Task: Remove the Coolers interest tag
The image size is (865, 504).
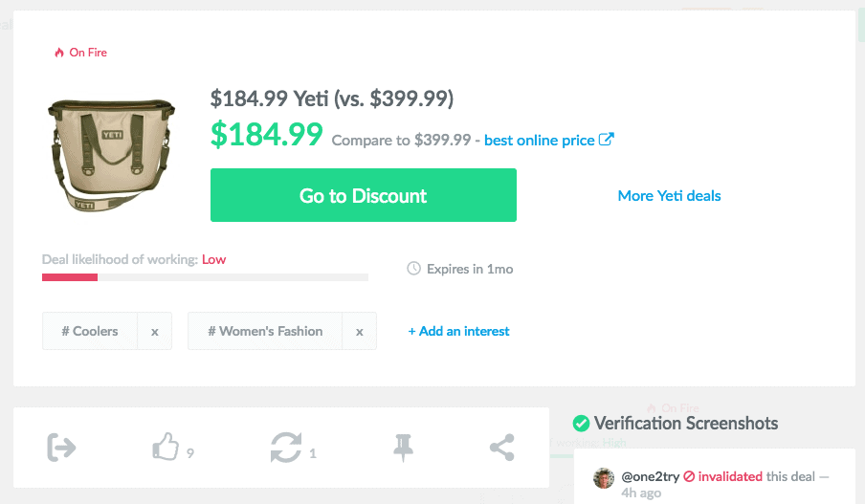Action: [x=154, y=332]
